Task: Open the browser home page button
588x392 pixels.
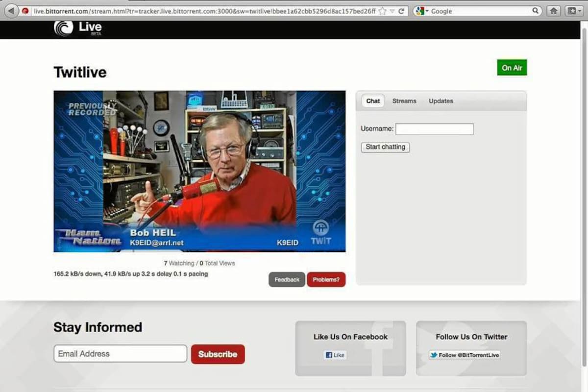Action: 554,11
